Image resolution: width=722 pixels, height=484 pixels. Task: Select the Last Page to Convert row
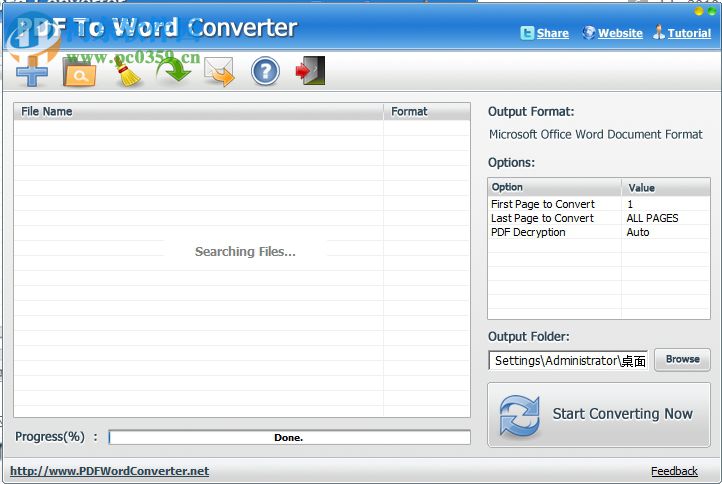click(599, 218)
